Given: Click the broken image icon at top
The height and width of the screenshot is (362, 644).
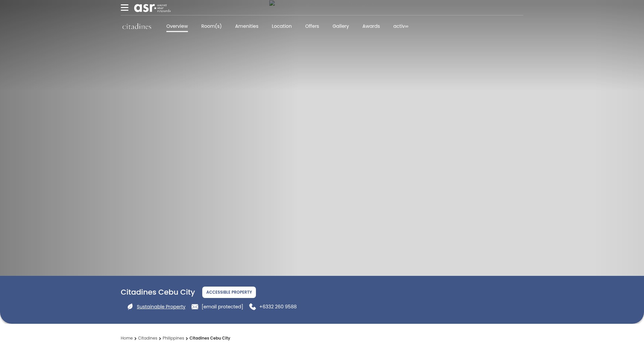Looking at the screenshot, I should click(x=272, y=3).
